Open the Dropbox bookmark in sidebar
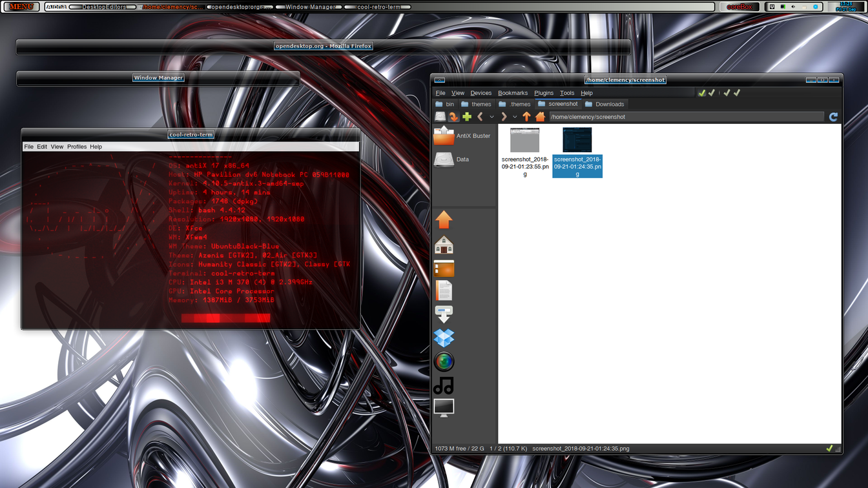 444,338
